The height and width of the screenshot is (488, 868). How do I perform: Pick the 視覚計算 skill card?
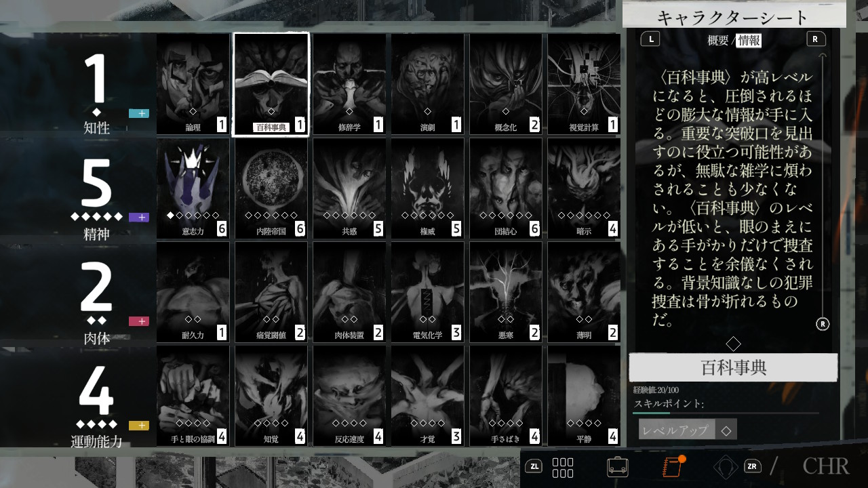(584, 84)
